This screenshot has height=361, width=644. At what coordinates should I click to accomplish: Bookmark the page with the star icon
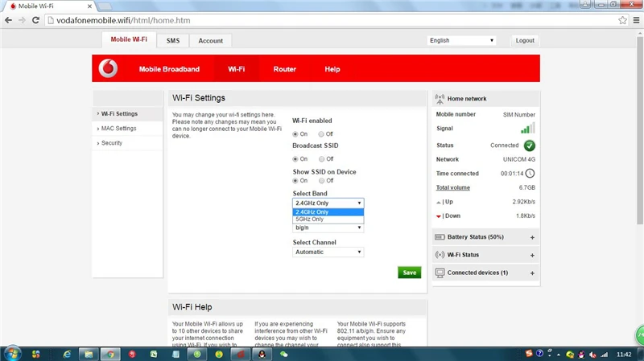pos(622,20)
